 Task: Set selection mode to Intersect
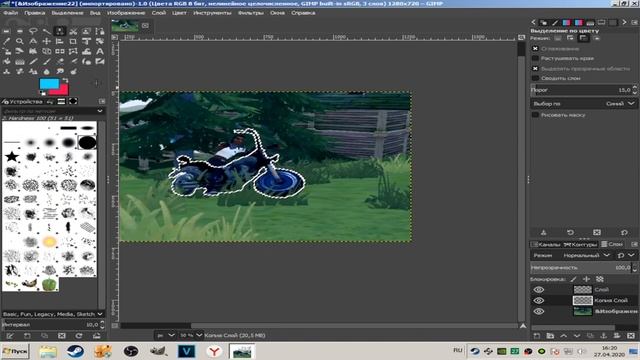[x=596, y=38]
